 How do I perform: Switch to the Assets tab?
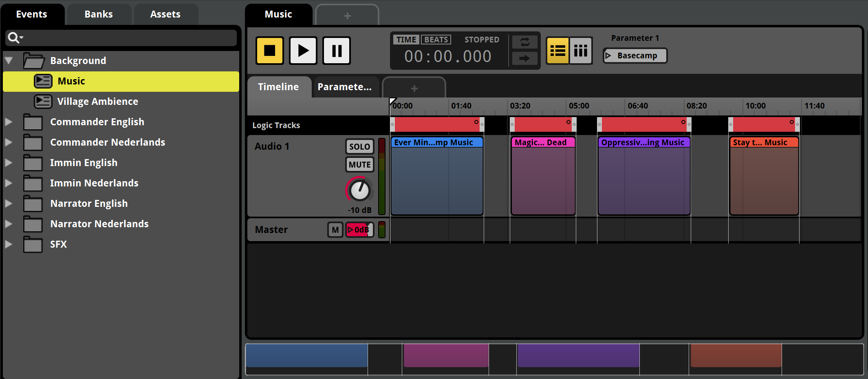tap(165, 14)
